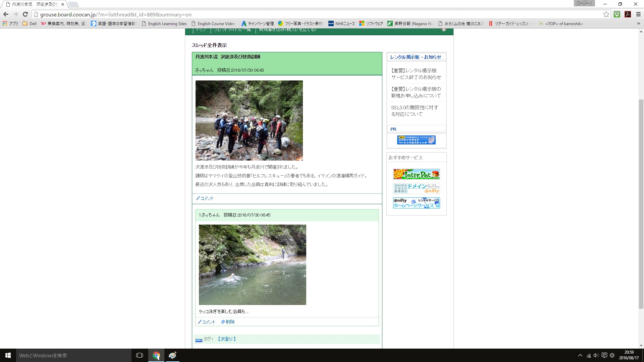Open the group photo thumbnail by the stream
Viewport: 644px width, 362px height.
(x=249, y=120)
